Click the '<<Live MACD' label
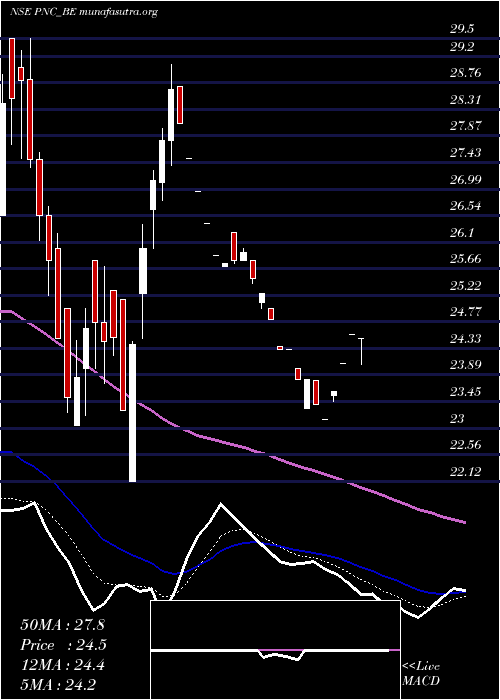This screenshot has height=700, width=500. pos(421,674)
